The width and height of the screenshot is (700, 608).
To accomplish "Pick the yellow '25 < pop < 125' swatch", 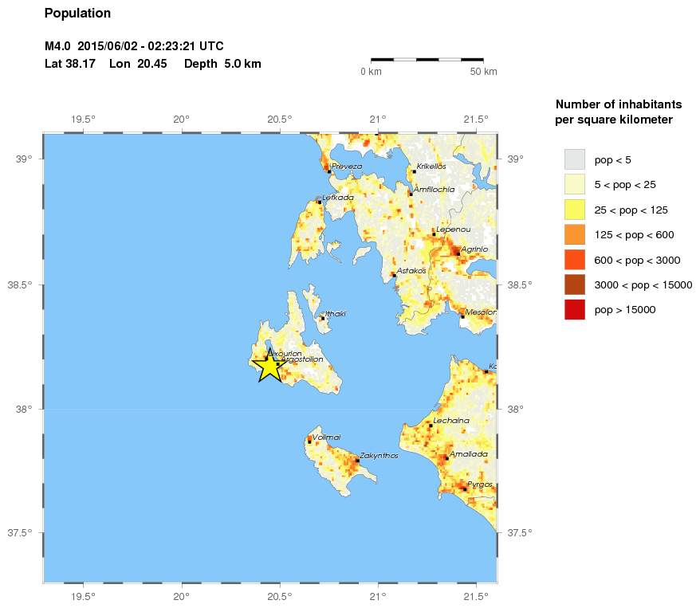I will point(575,210).
